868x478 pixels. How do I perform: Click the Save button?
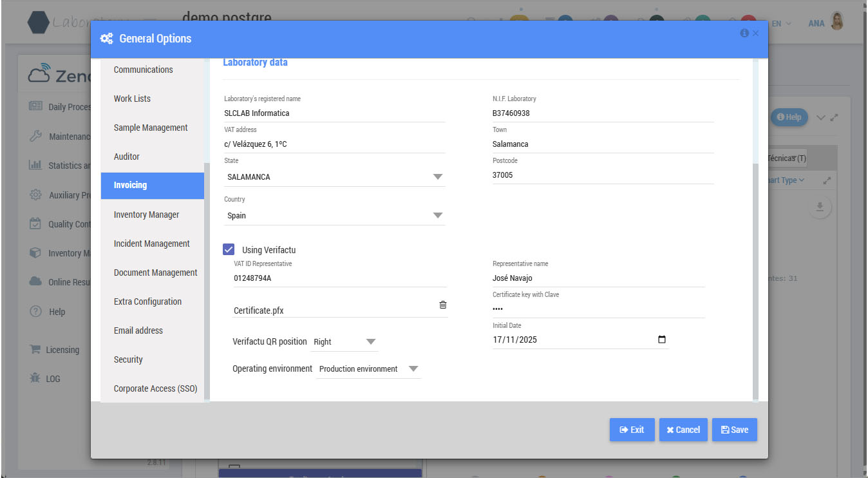coord(735,430)
